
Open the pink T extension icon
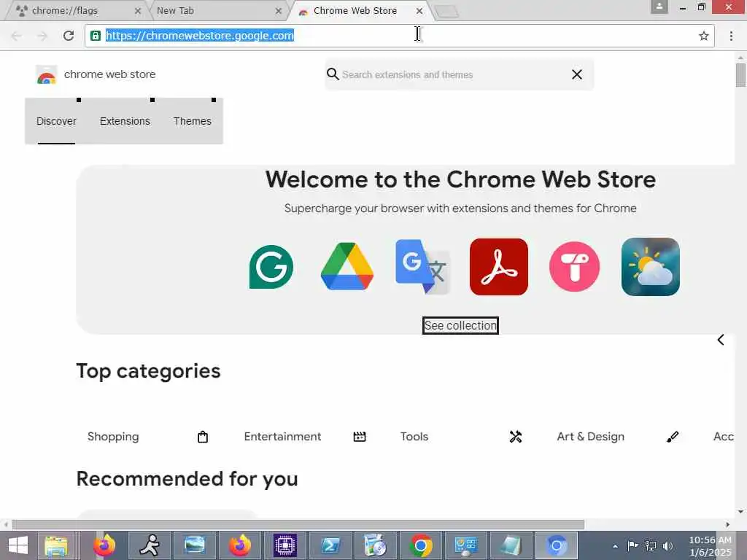pyautogui.click(x=575, y=267)
